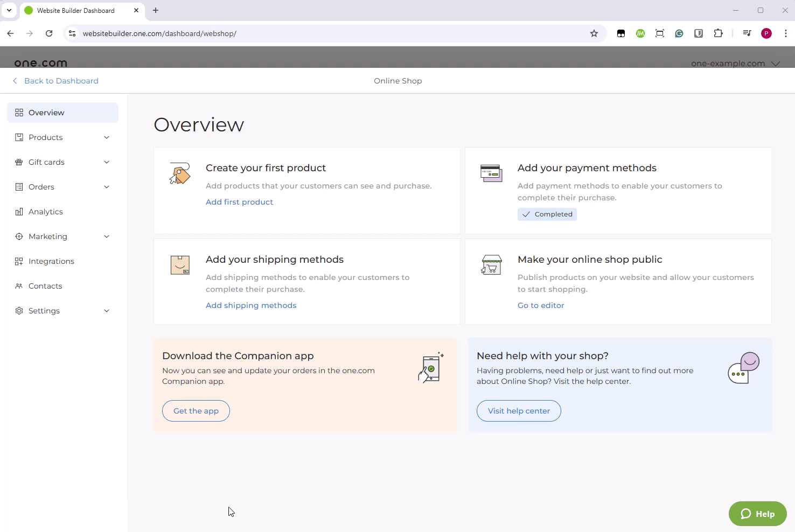Open the one-example.com domain dropdown
Viewport: 795px width, 532px height.
776,64
